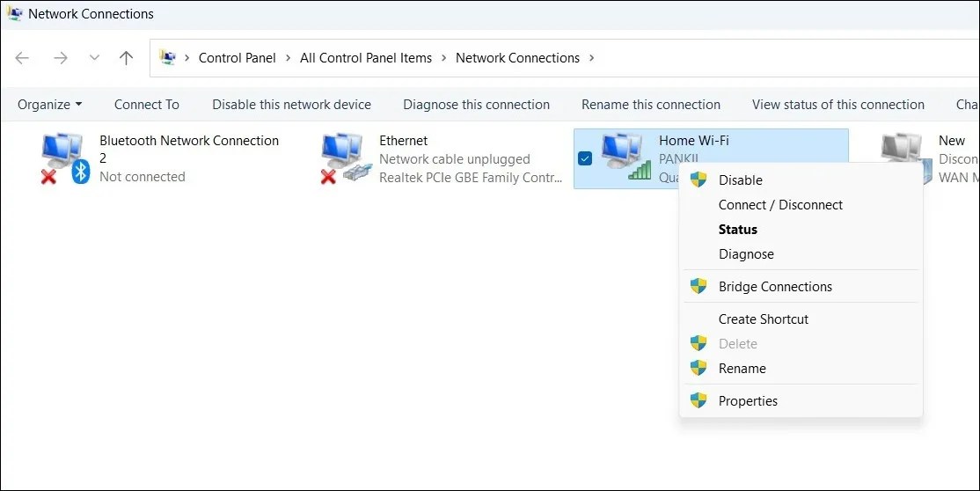Click the Network Connections title bar icon
Viewport: 980px width, 491px height.
pos(15,14)
